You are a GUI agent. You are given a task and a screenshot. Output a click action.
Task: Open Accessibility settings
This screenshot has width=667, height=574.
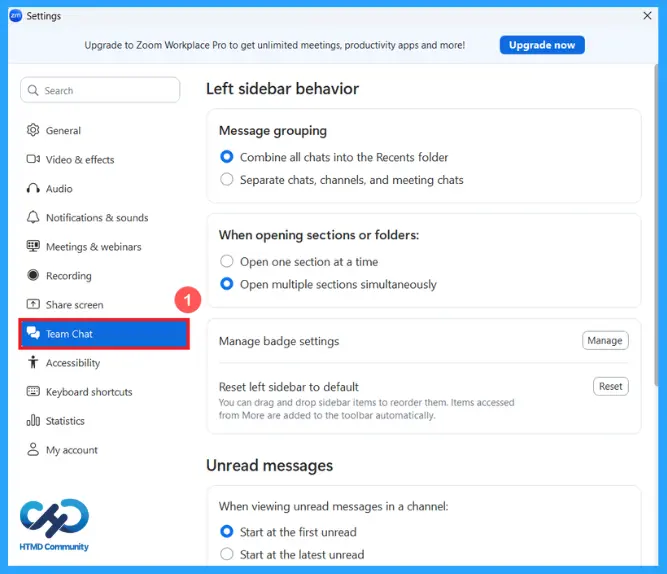(x=104, y=363)
